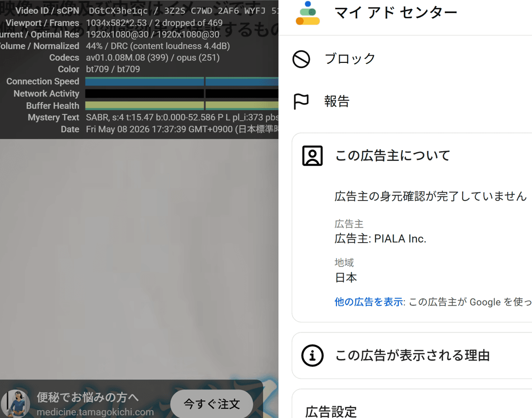Viewport: 532px width, 418px height.
Task: Open the medicine.tamagokichi.com ad link
Action: coord(95,412)
